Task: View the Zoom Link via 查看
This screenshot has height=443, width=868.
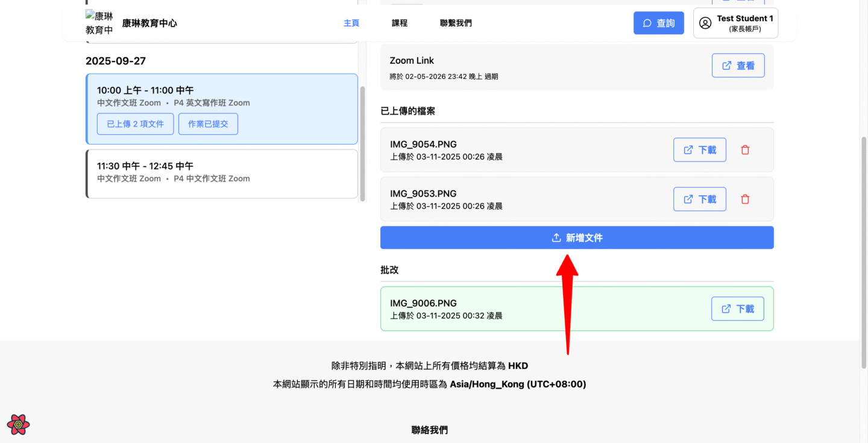Action: pyautogui.click(x=738, y=66)
